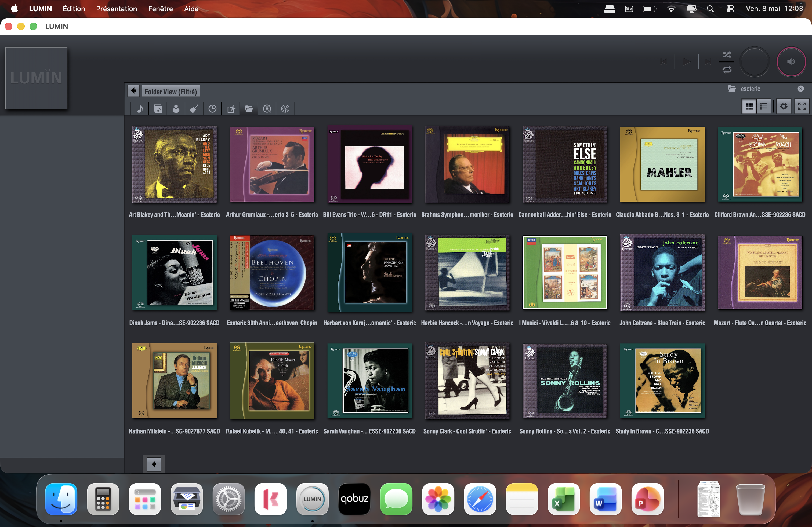Screen dimensions: 812x527
Task: Launch Safari from the Dock
Action: [x=480, y=499]
